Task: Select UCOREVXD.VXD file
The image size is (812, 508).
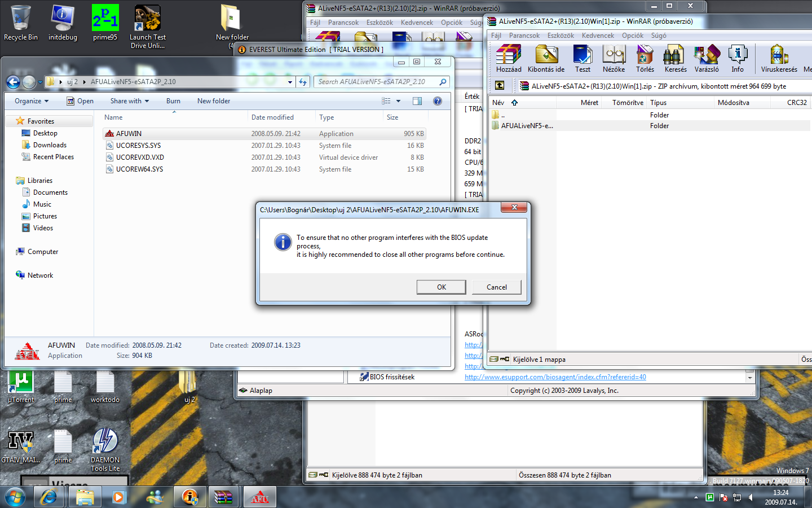Action: 264,157
